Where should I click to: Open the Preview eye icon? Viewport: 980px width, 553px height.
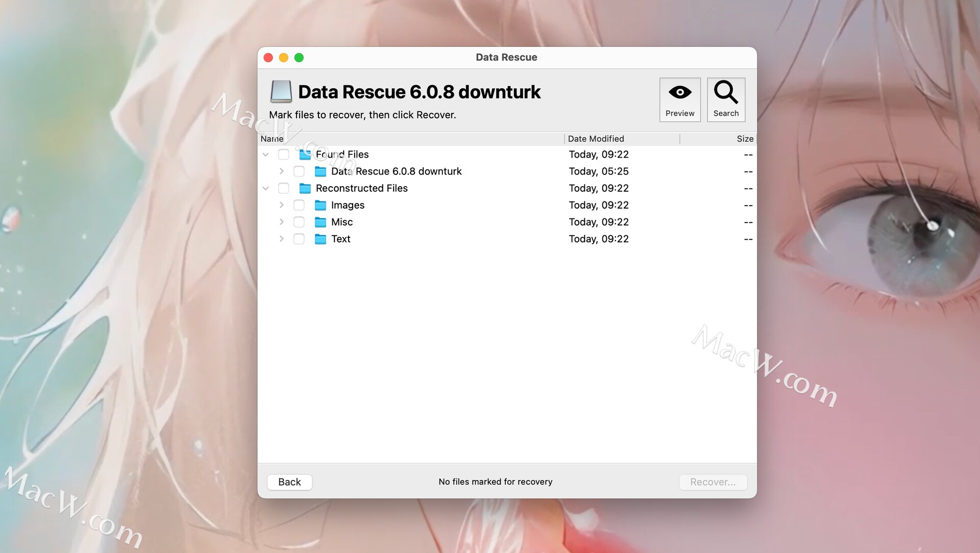pos(680,93)
